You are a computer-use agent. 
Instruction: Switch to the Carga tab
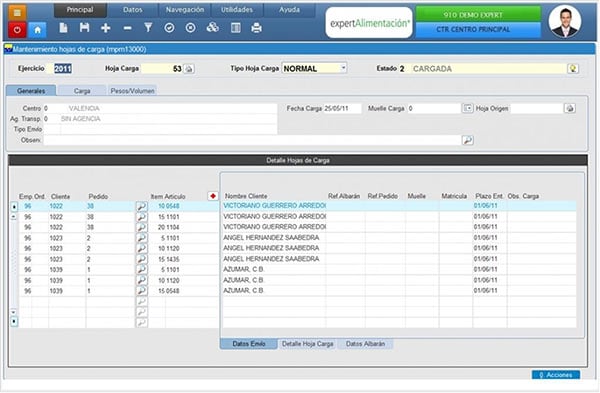(82, 91)
